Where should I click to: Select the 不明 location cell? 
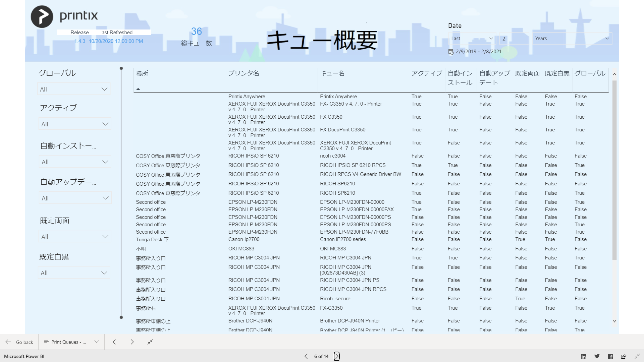pos(141,249)
